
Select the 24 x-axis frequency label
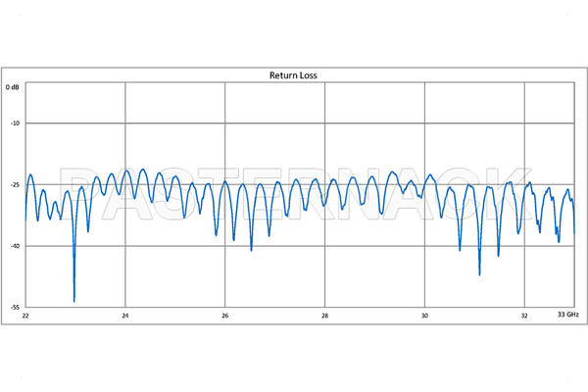tap(125, 316)
